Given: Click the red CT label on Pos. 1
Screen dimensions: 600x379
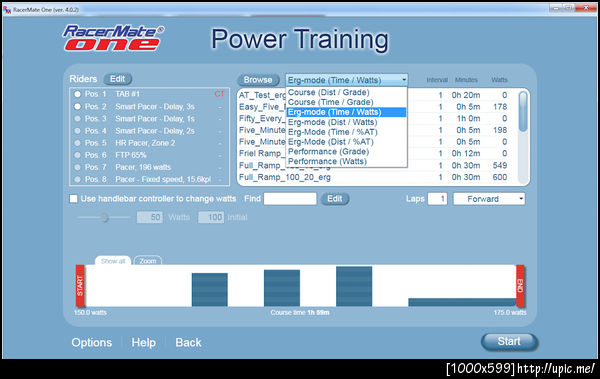Looking at the screenshot, I should coord(219,94).
